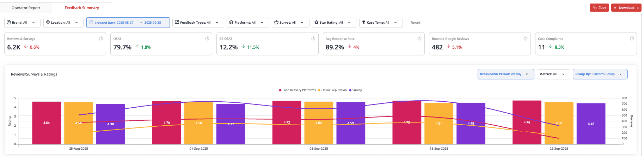This screenshot has height=156, width=644.
Task: Click the B3 OSAT 12.2% value
Action: tap(228, 47)
